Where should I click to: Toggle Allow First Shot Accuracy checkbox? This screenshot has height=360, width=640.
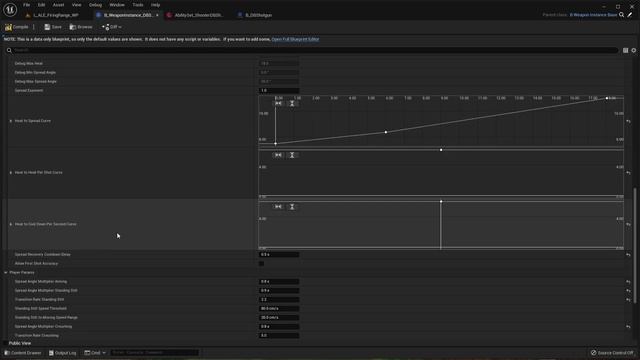261,264
